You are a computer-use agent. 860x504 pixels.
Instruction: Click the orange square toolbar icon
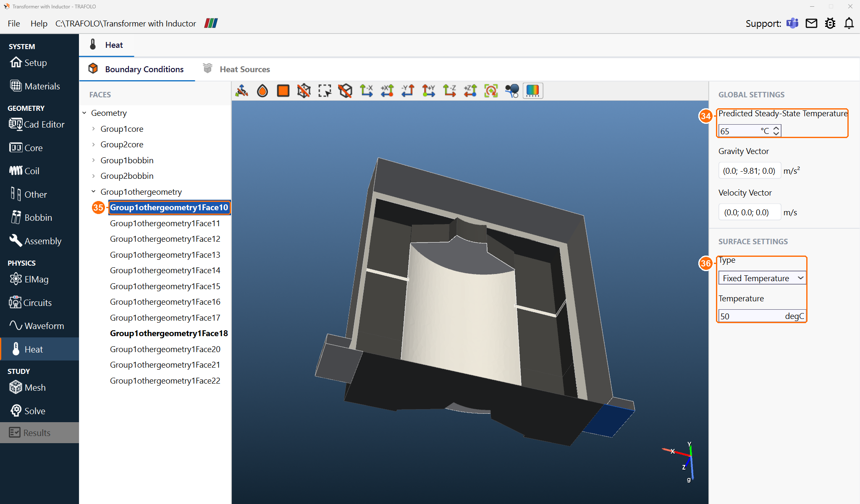(x=283, y=91)
